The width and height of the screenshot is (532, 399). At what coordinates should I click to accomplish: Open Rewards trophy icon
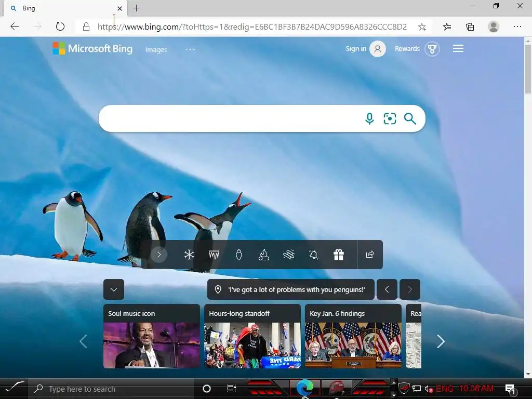click(432, 49)
